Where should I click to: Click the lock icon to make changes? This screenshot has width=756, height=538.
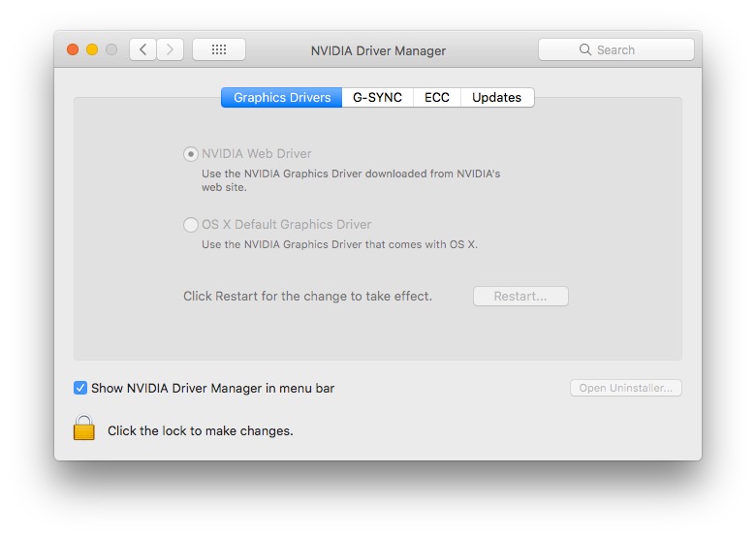[84, 427]
